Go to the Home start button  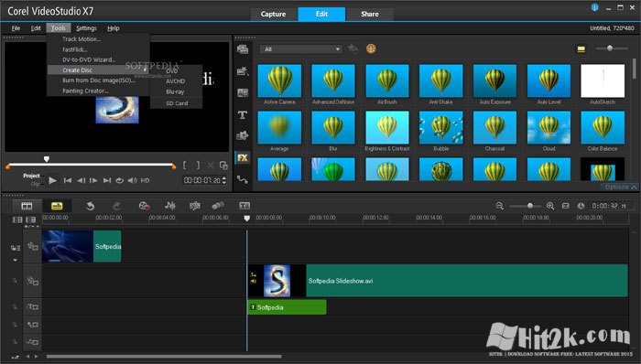point(68,180)
